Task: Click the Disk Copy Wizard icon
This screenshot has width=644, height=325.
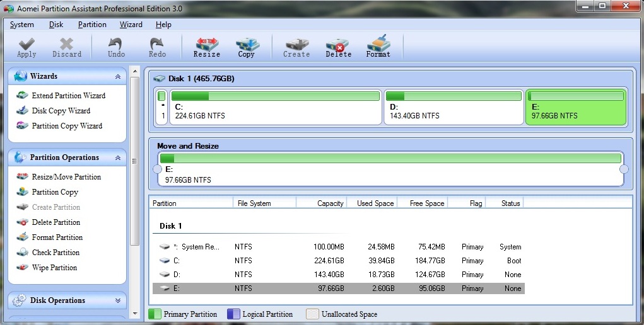Action: (x=22, y=111)
